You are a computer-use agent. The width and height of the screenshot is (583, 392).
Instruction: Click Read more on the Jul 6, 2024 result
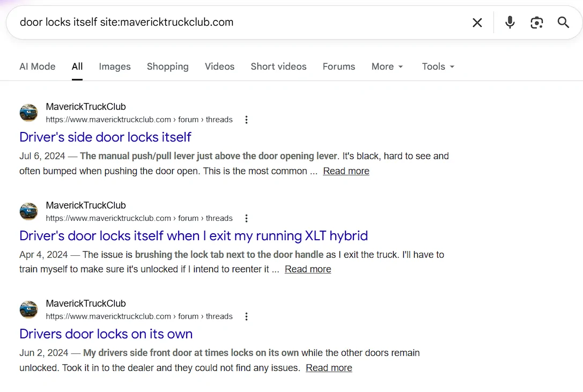tap(346, 171)
